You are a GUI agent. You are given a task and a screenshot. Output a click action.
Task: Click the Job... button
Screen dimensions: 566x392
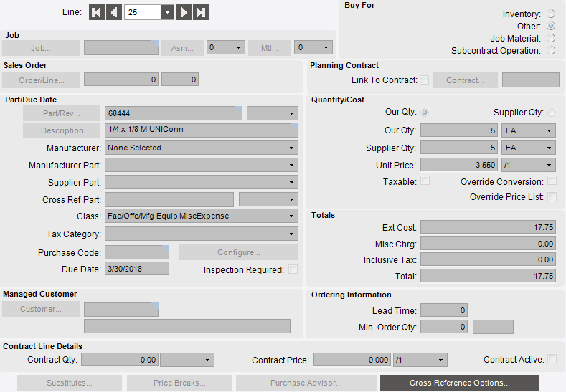(x=41, y=48)
